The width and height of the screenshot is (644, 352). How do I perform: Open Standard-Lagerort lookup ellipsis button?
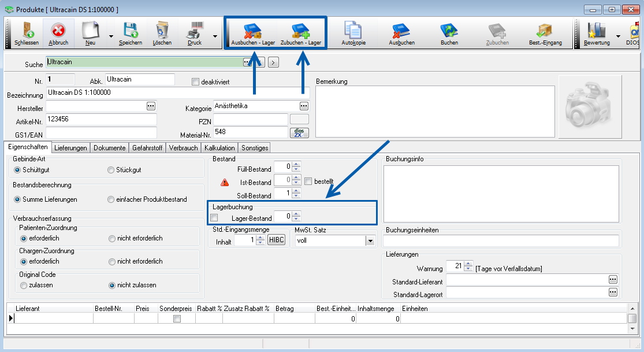point(613,292)
